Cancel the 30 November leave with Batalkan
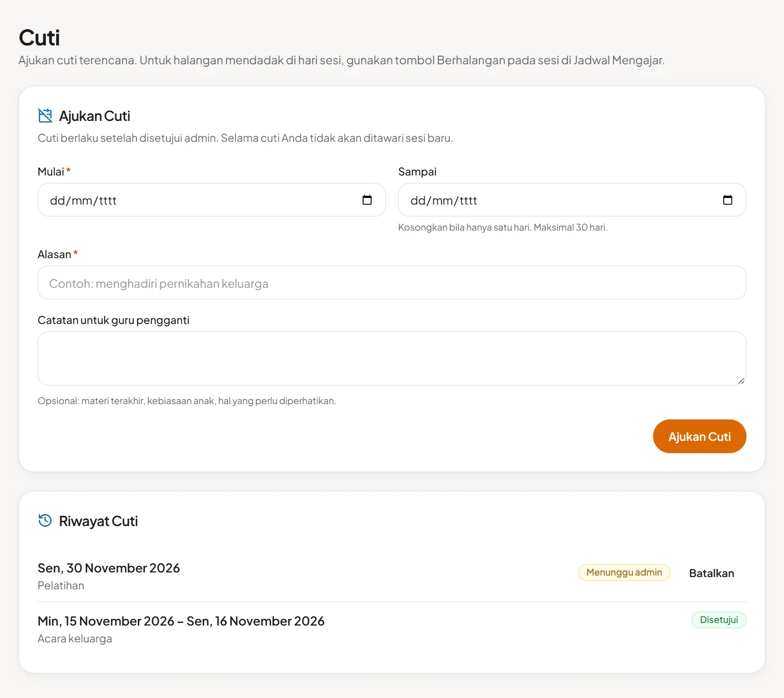 tap(712, 573)
